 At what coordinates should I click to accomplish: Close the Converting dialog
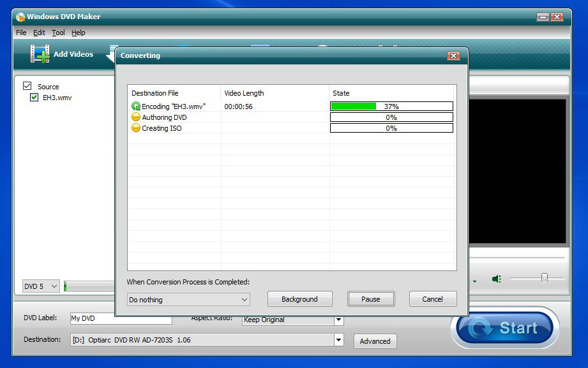(454, 55)
